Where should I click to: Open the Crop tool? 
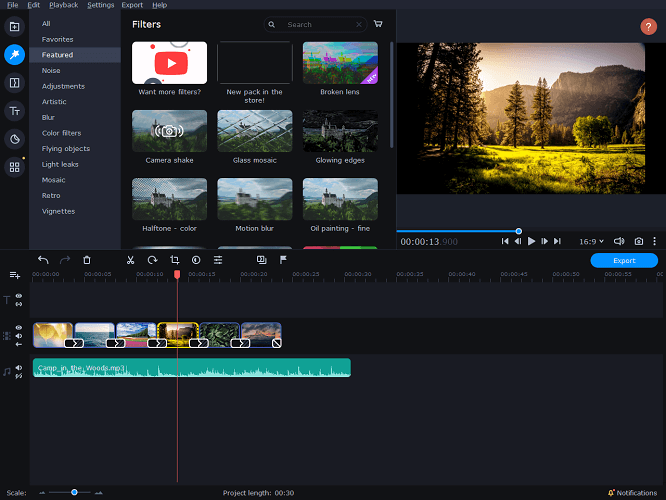[x=175, y=260]
